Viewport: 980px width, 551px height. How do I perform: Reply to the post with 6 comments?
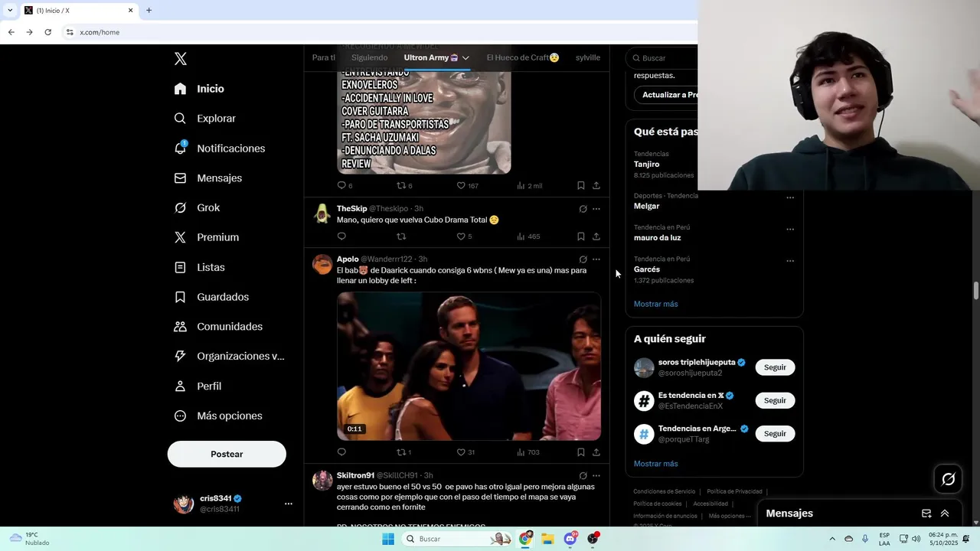coord(341,185)
